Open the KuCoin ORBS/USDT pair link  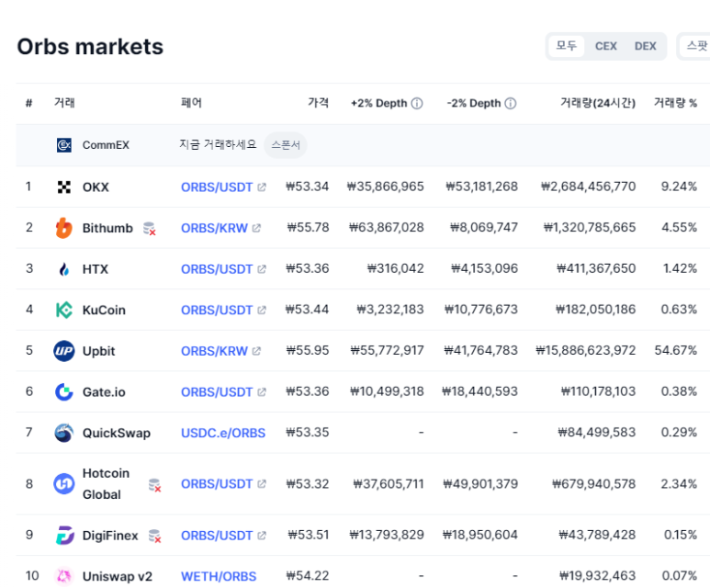pyautogui.click(x=217, y=310)
